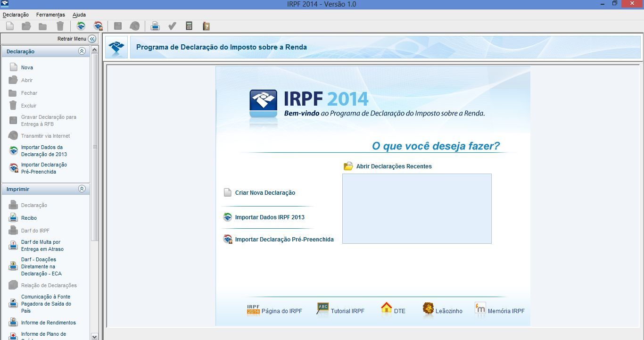Click the open declaration folder icon in the top toolbar
This screenshot has width=644, height=340.
coord(26,26)
